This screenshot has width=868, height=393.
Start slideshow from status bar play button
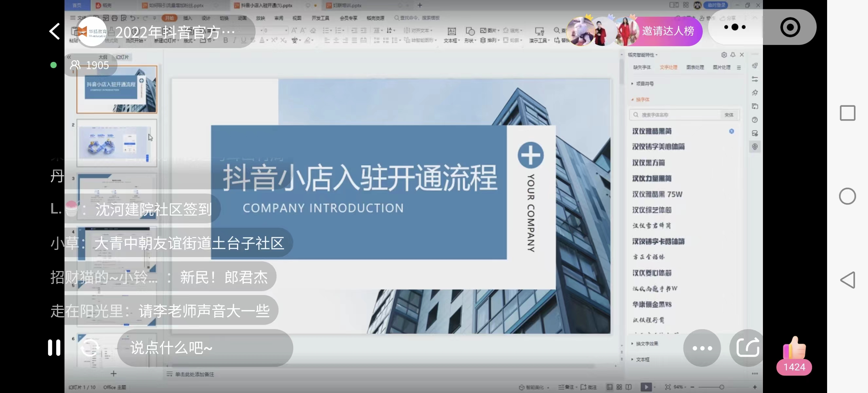point(646,387)
